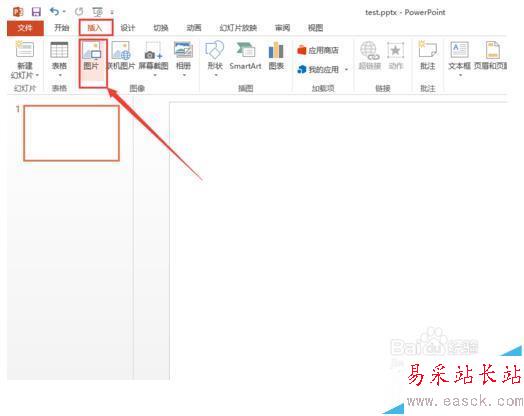Insert a 图表 chart
Image resolution: width=524 pixels, height=416 pixels.
(x=276, y=55)
